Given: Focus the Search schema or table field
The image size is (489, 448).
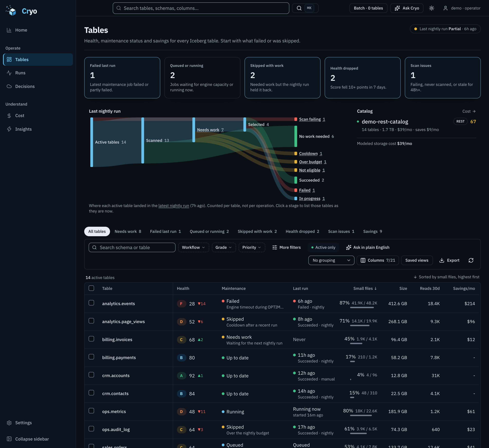Looking at the screenshot, I should pos(132,247).
